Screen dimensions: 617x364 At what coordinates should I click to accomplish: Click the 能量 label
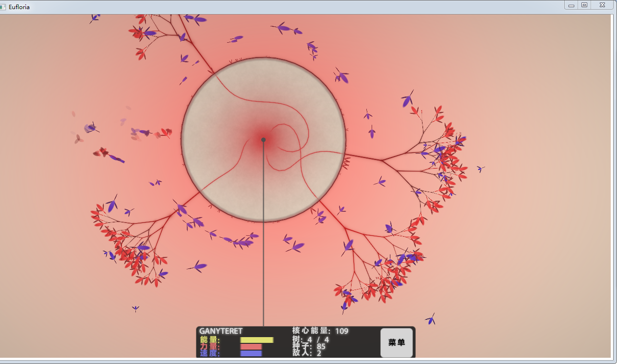(210, 340)
